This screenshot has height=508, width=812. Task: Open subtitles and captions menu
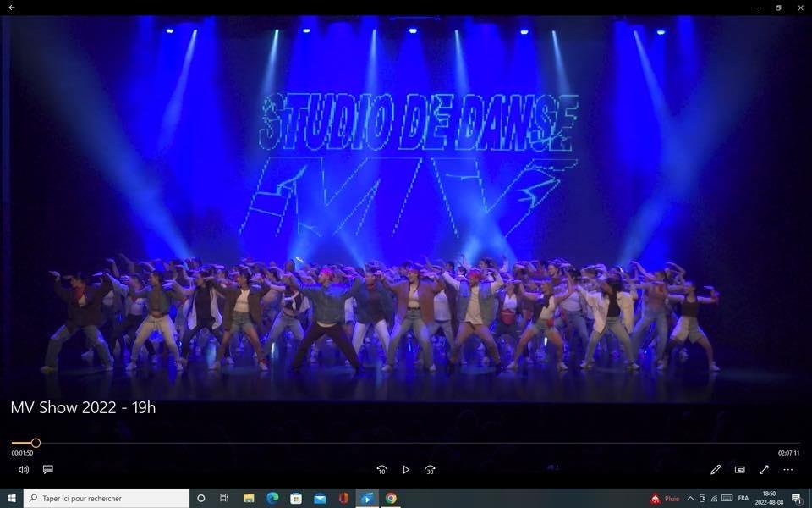click(48, 470)
